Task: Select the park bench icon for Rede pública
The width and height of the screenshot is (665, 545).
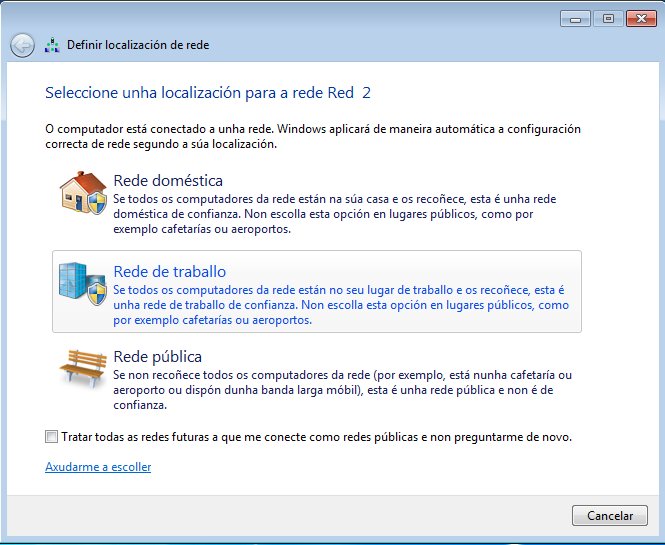Action: [x=83, y=367]
